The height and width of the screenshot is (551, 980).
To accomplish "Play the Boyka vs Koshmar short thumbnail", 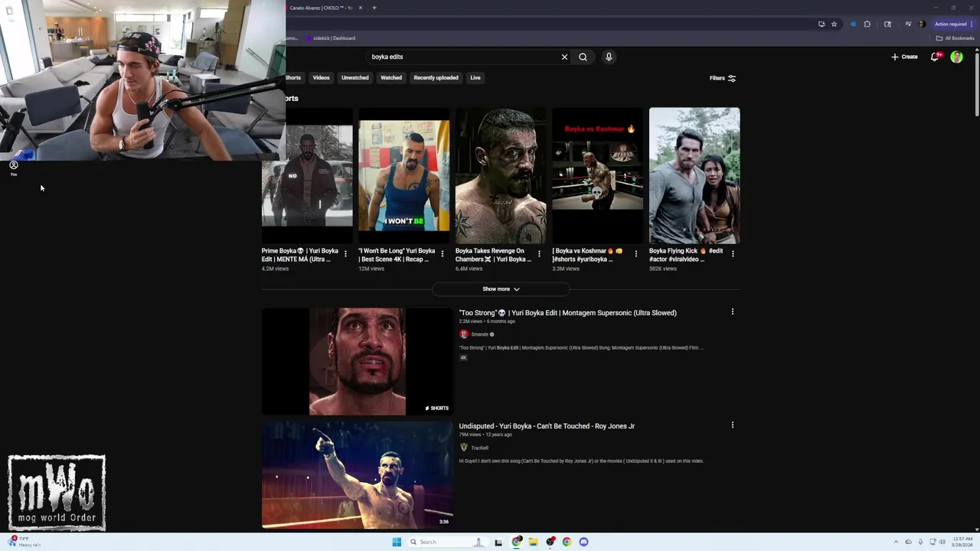I will [598, 175].
